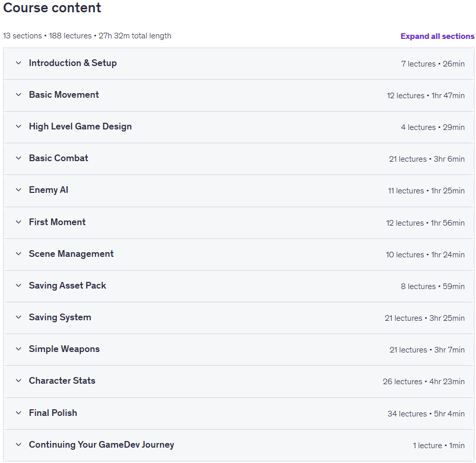Expand the Continuing Your GameDev Journey chevron
476x463 pixels.
click(18, 445)
